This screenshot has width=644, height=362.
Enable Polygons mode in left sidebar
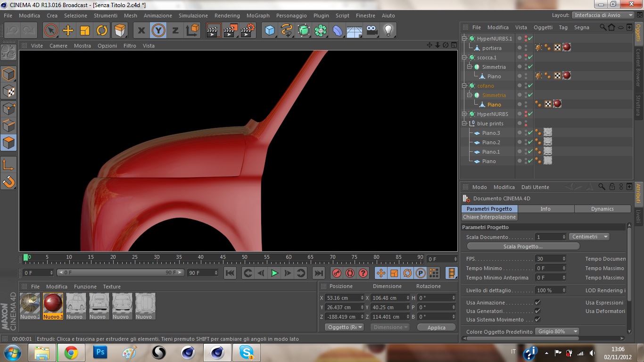click(x=8, y=142)
